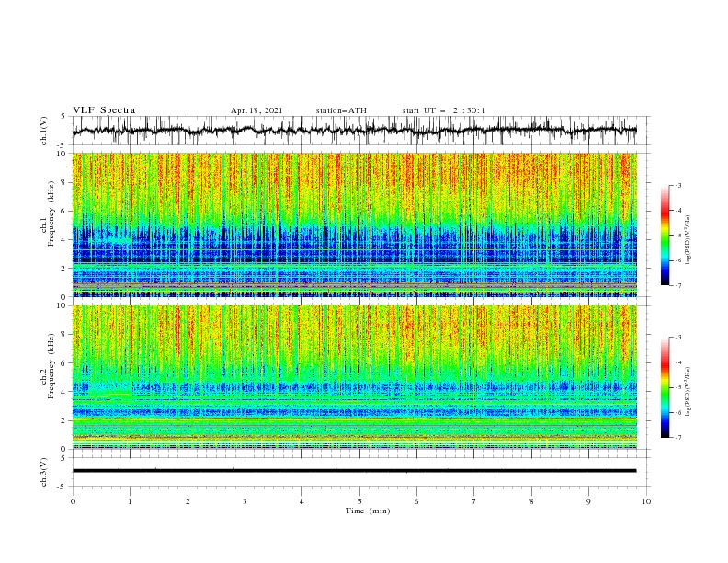Click the time axis tick label "10"

point(646,501)
